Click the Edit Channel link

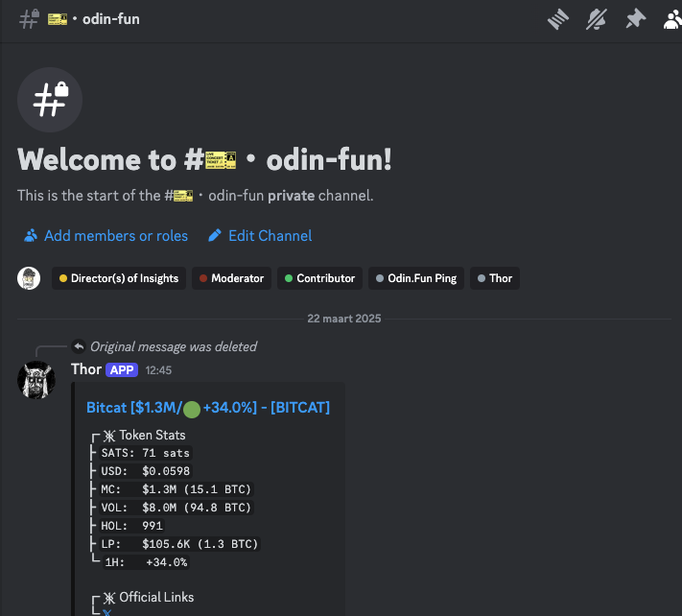[x=270, y=236]
